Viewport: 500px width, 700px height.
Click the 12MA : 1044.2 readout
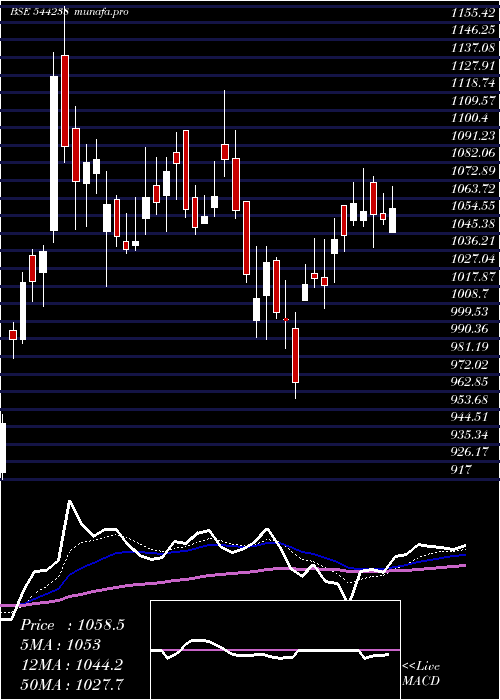(71, 664)
